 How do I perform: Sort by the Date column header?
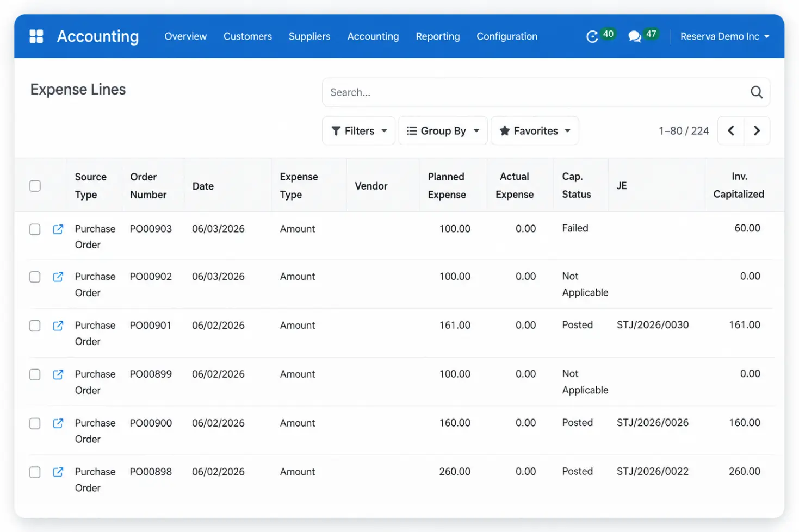pos(203,186)
